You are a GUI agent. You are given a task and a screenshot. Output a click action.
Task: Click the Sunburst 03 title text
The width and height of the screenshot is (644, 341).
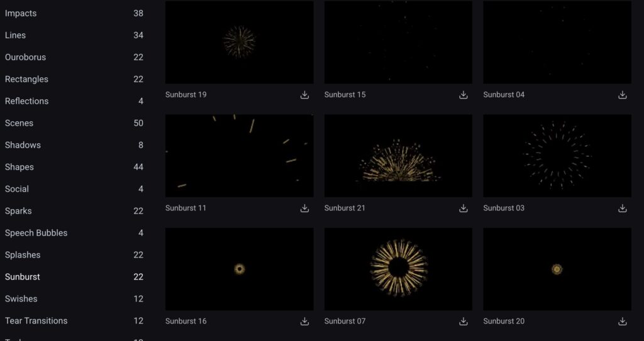point(504,208)
